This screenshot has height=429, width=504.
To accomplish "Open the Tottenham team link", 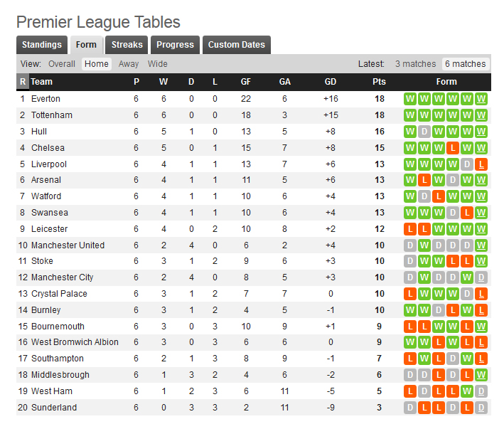I will pos(51,115).
